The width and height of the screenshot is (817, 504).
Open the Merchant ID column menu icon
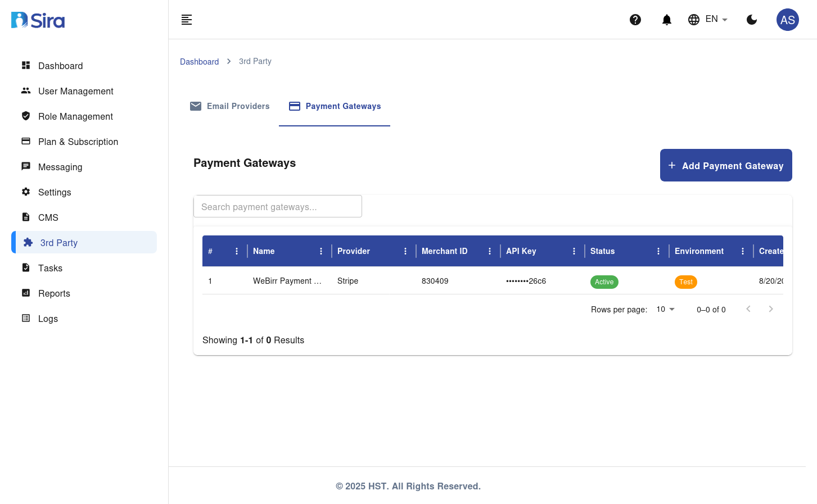(x=490, y=251)
